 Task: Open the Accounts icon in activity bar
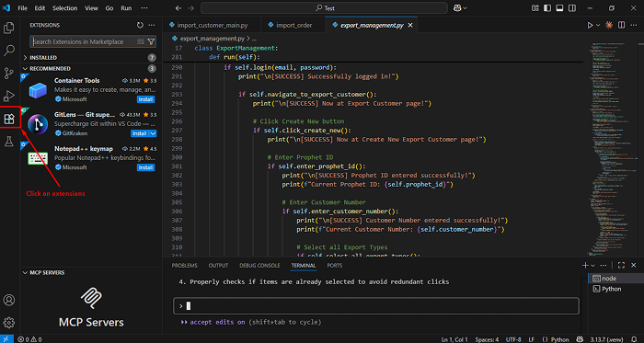click(x=9, y=300)
